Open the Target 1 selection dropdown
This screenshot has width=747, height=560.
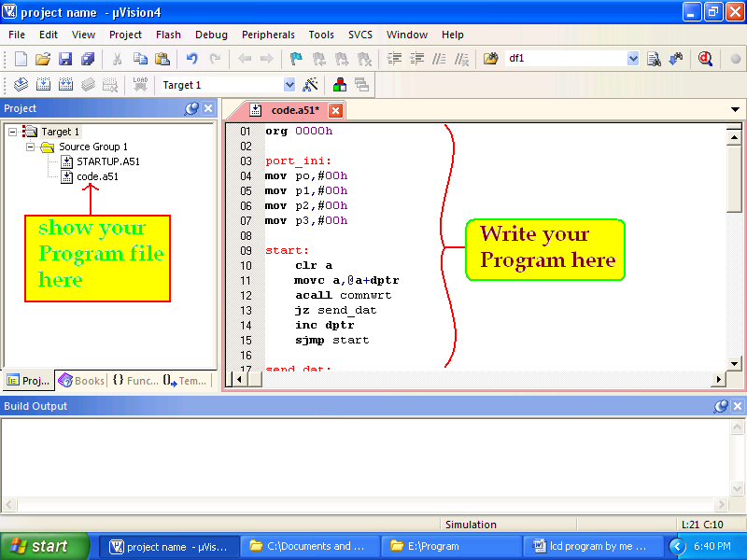[x=291, y=84]
